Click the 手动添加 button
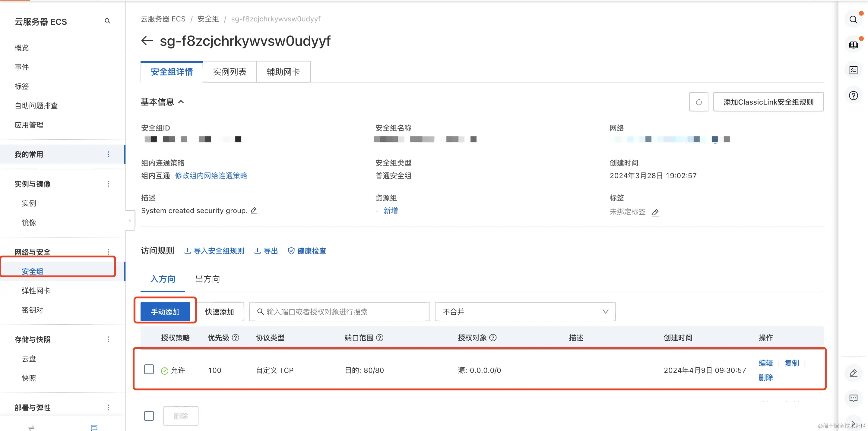The height and width of the screenshot is (431, 868). [165, 312]
